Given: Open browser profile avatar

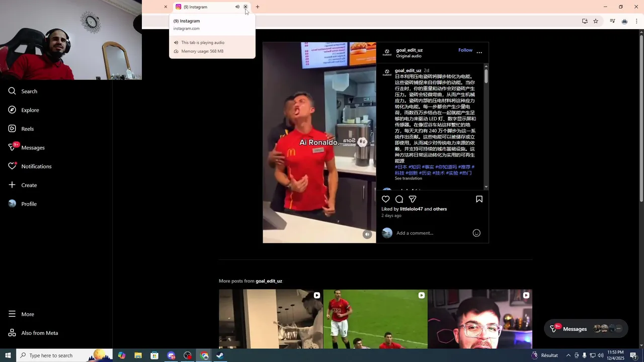Looking at the screenshot, I should (624, 21).
